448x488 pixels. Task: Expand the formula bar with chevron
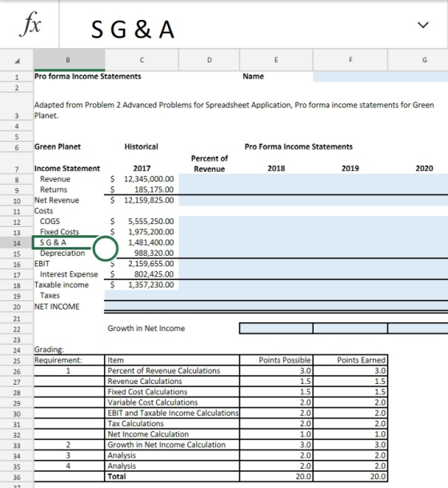[x=422, y=25]
